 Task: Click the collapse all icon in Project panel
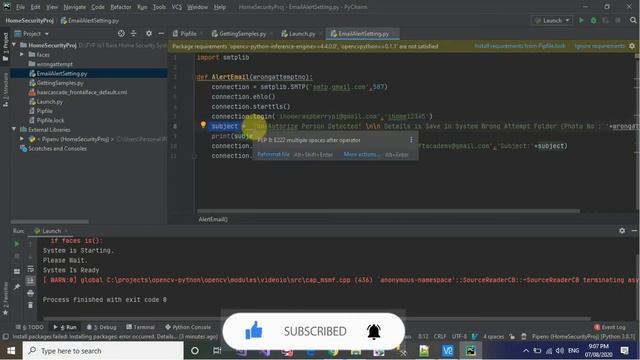coord(133,33)
